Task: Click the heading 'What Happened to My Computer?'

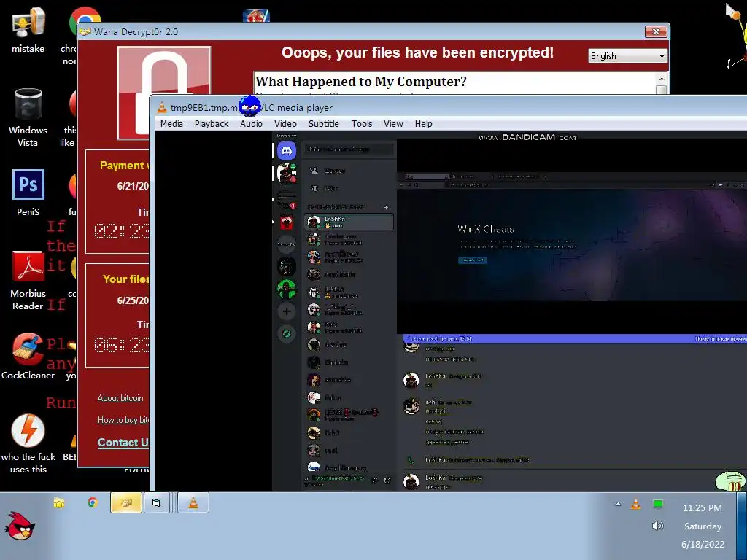Action: 361,82
